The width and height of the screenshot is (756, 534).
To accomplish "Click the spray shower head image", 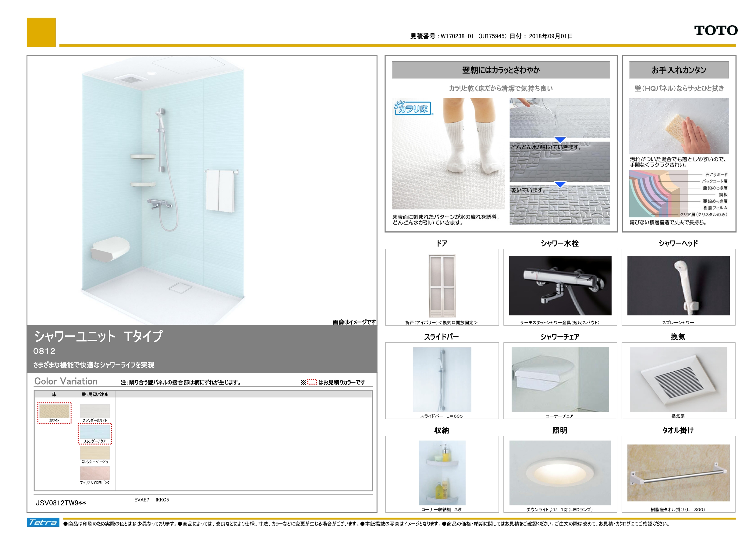I will click(x=678, y=286).
